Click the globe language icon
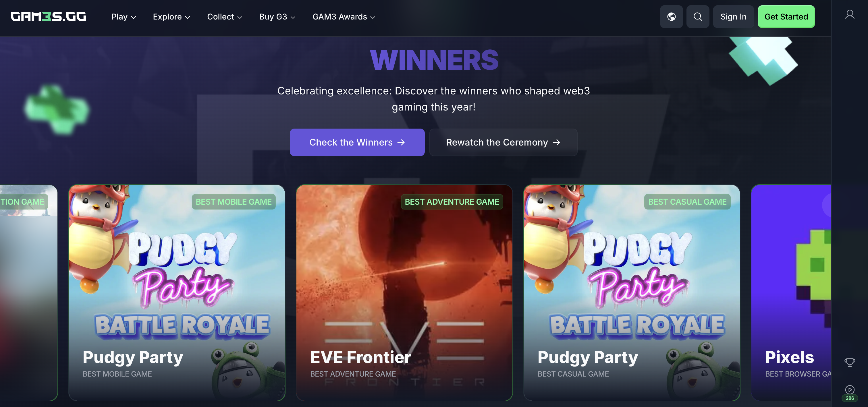This screenshot has height=407, width=868. click(x=671, y=16)
